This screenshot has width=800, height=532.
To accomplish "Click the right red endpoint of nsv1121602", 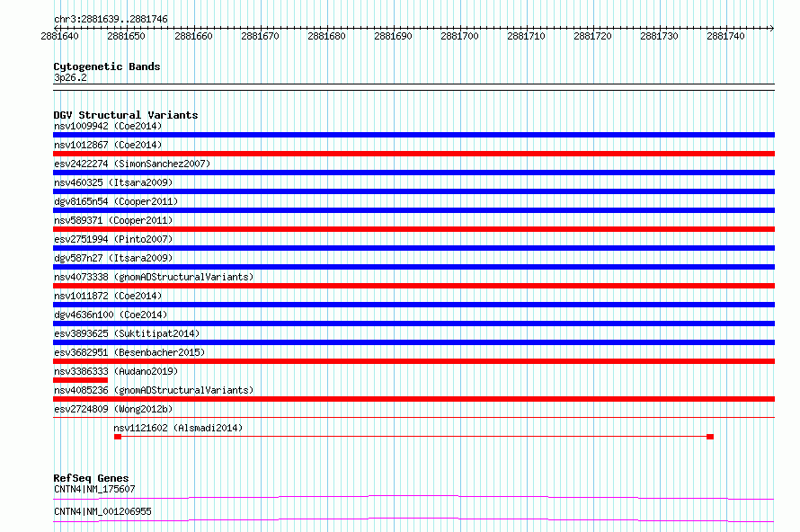I will click(710, 437).
